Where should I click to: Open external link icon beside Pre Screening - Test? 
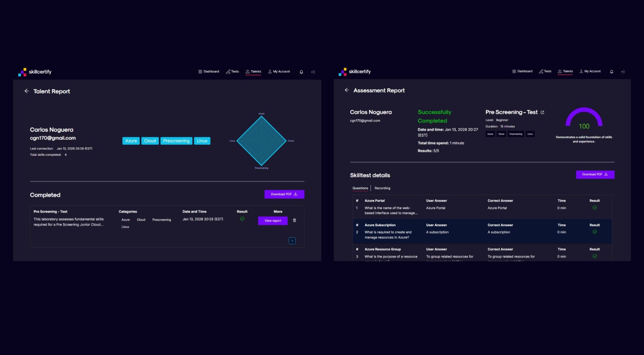coord(542,112)
